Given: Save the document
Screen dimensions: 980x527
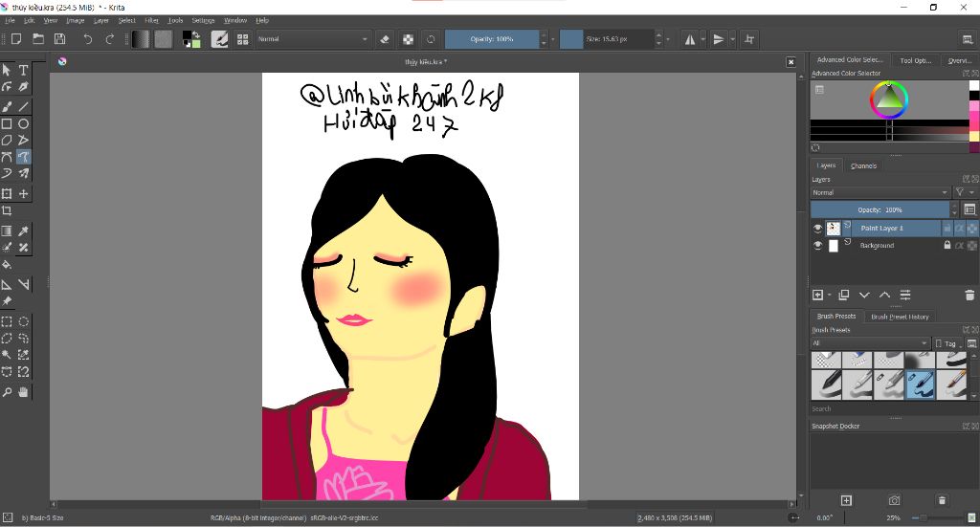Looking at the screenshot, I should (60, 38).
